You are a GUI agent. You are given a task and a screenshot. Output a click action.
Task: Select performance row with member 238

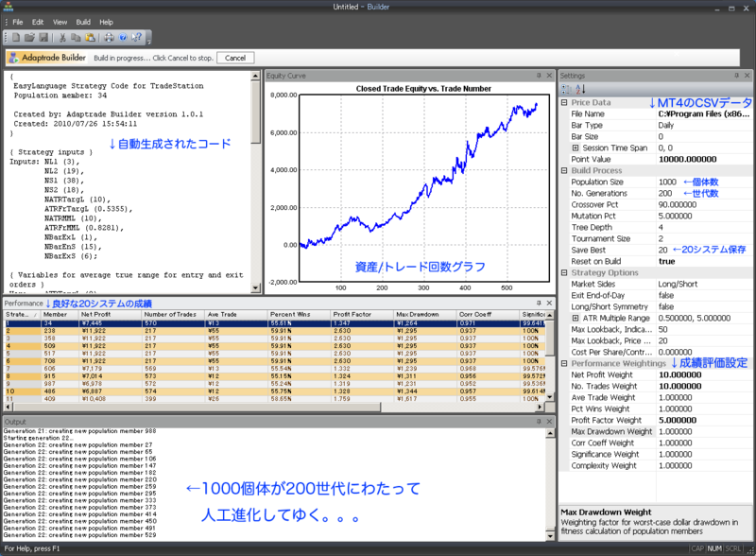pos(275,331)
